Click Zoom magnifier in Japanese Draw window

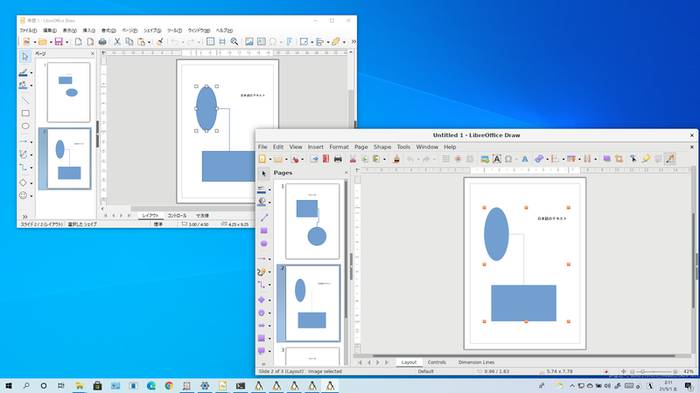(x=234, y=42)
